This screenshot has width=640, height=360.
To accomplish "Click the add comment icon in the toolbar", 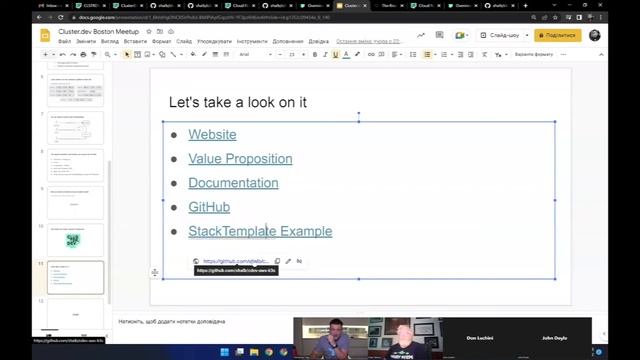I will 382,54.
